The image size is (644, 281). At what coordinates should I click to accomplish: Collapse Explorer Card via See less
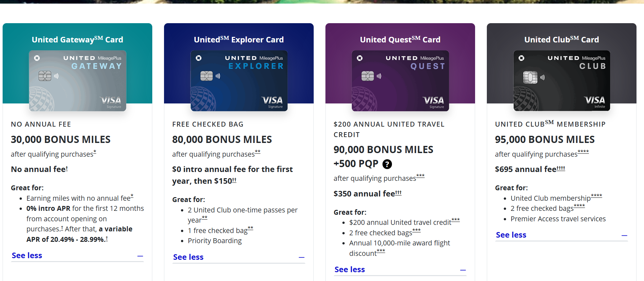point(188,257)
